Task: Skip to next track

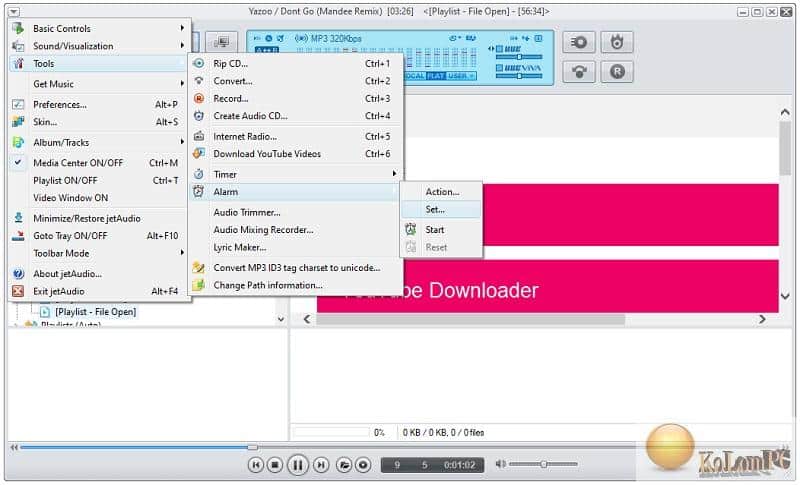Action: pos(321,465)
